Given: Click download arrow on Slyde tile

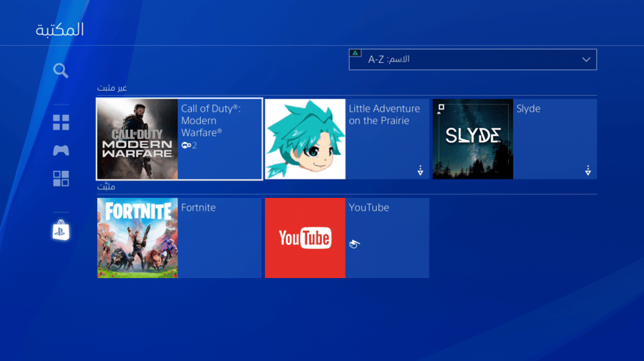Looking at the screenshot, I should [587, 170].
